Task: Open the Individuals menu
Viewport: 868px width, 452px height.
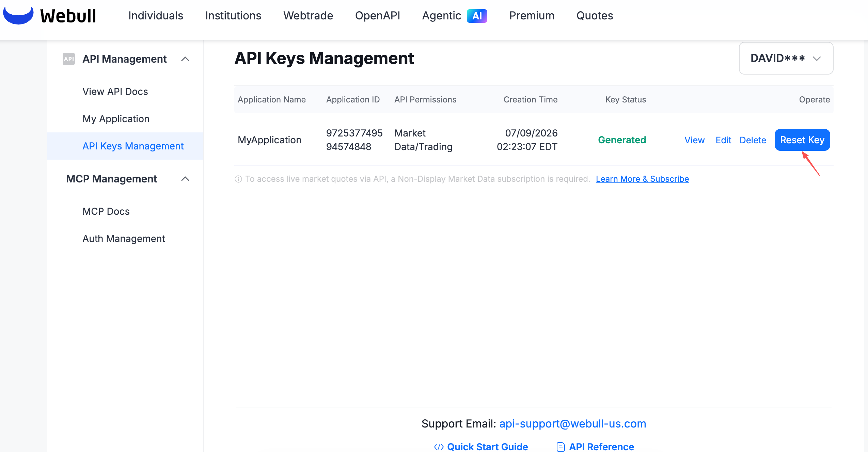Action: click(x=156, y=16)
